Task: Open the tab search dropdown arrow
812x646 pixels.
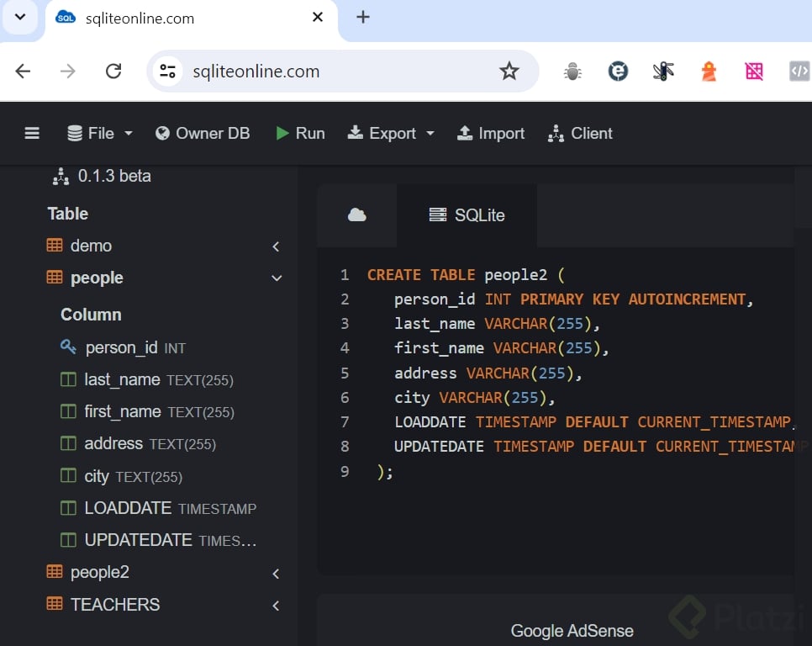Action: [x=20, y=17]
